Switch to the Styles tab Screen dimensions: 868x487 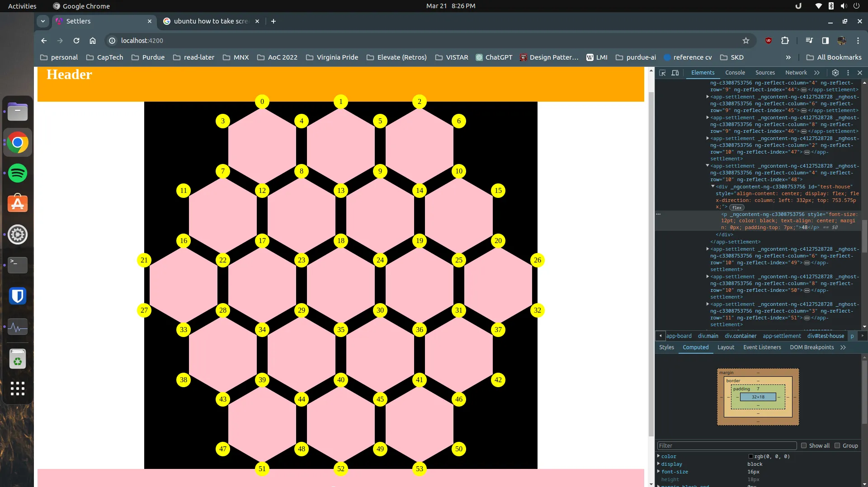666,347
